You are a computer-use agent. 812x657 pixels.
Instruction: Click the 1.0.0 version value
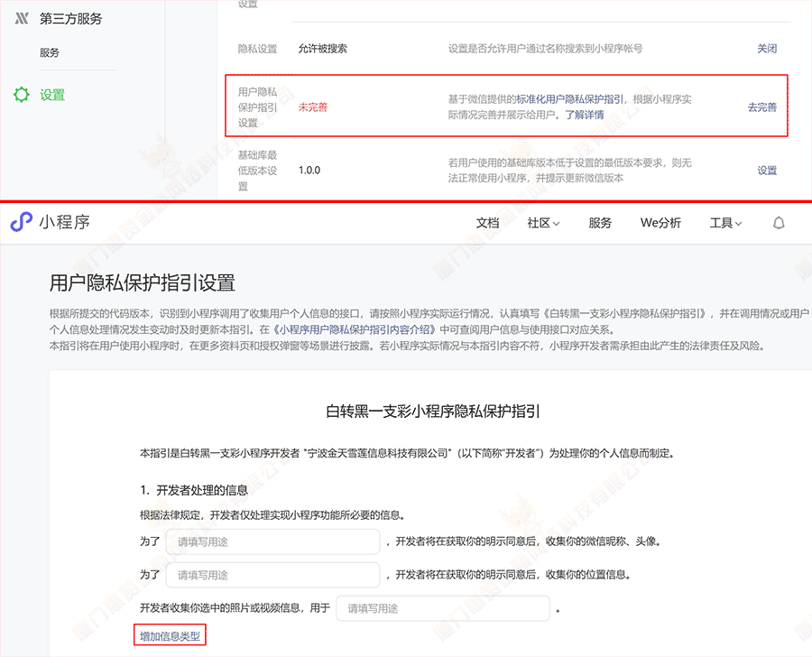click(309, 170)
